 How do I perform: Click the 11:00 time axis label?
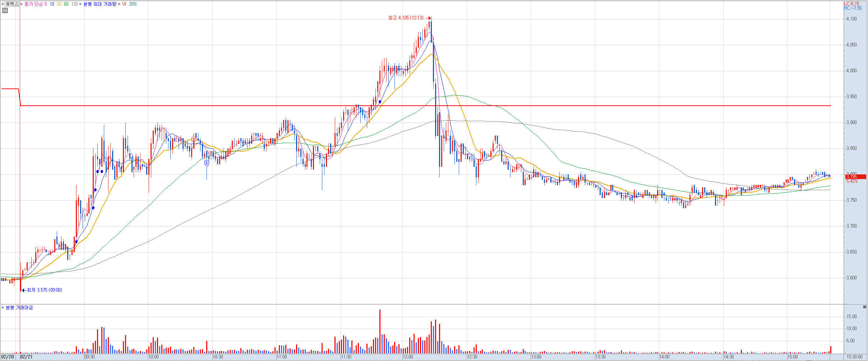(x=282, y=357)
